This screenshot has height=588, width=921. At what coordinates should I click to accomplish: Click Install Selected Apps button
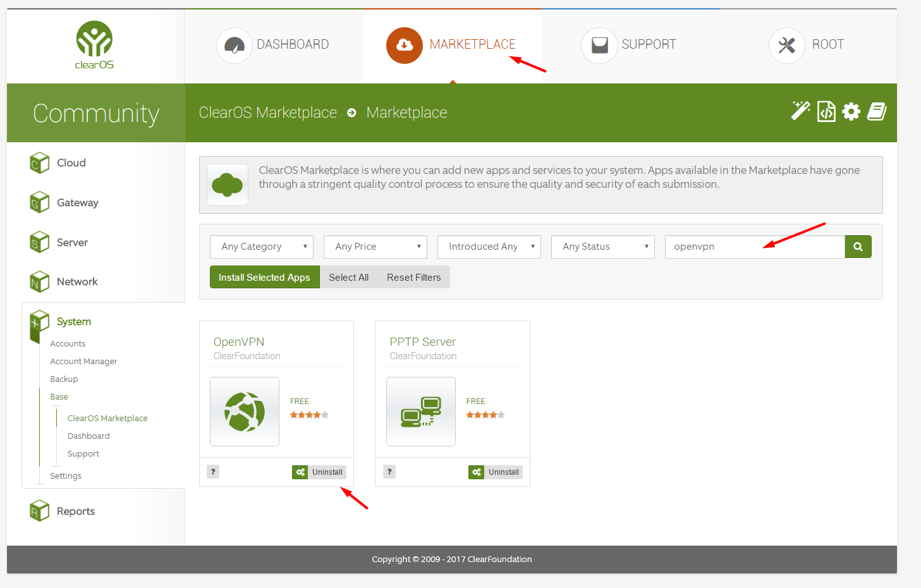[x=265, y=277]
